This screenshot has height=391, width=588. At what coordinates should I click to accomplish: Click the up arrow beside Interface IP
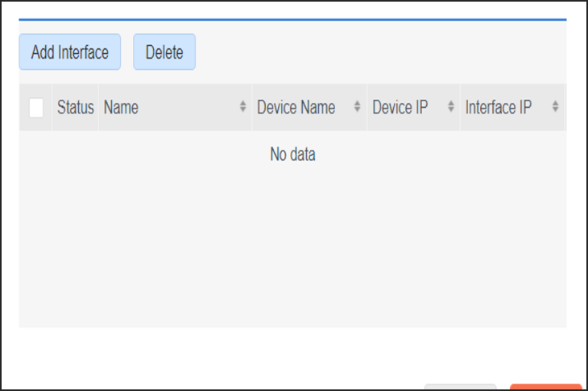click(555, 105)
